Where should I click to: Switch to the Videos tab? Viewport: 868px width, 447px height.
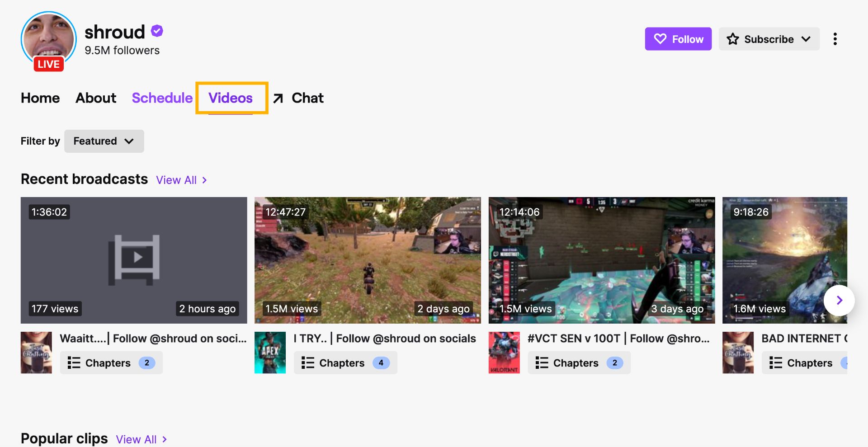[x=231, y=98]
